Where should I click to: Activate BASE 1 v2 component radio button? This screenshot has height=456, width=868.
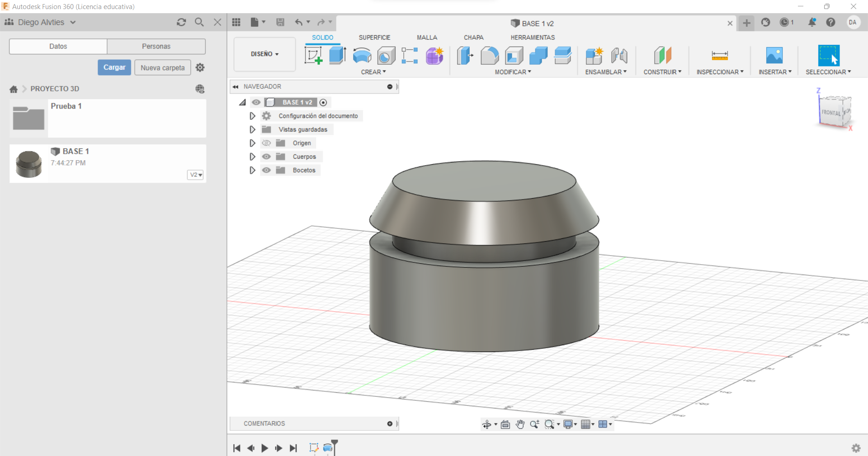click(323, 102)
